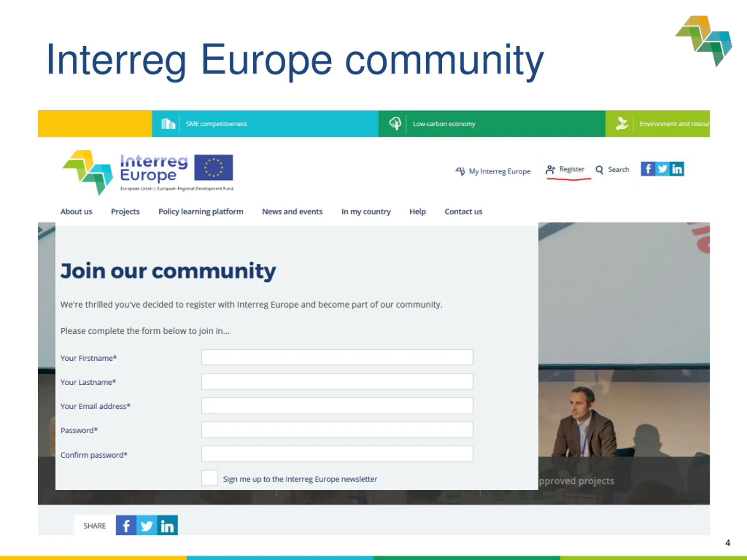Open the About us menu
This screenshot has height=560, width=747.
pyautogui.click(x=76, y=212)
